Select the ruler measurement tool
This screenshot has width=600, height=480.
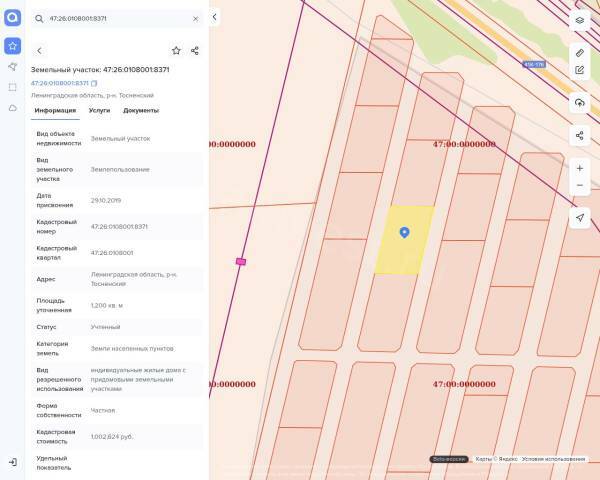coord(580,52)
